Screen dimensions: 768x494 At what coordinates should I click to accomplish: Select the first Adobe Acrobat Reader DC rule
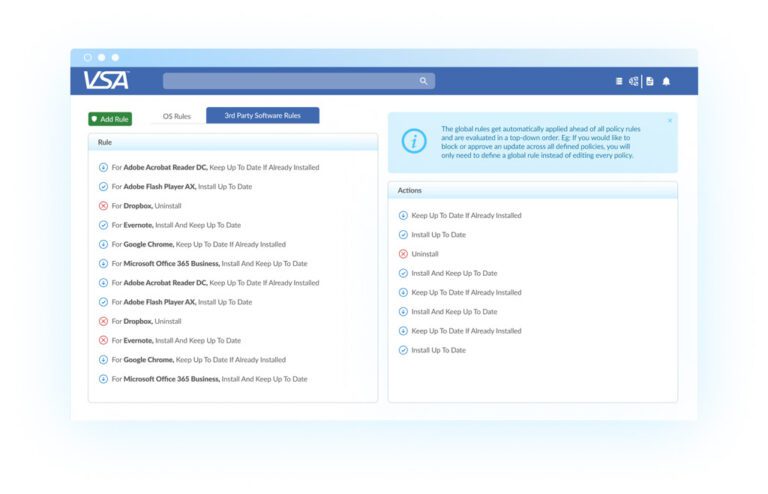215,167
